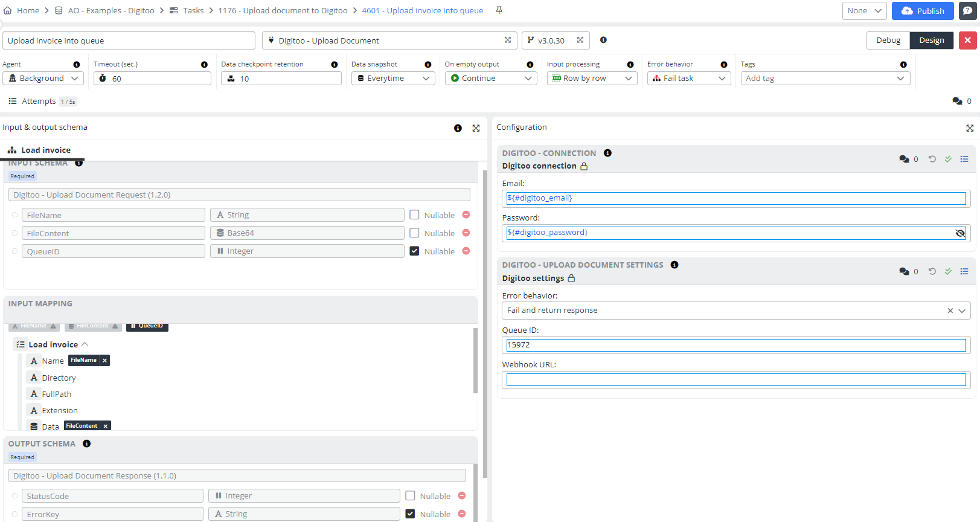Click the pin icon next to breadcrumb
980x522 pixels.
coord(499,10)
